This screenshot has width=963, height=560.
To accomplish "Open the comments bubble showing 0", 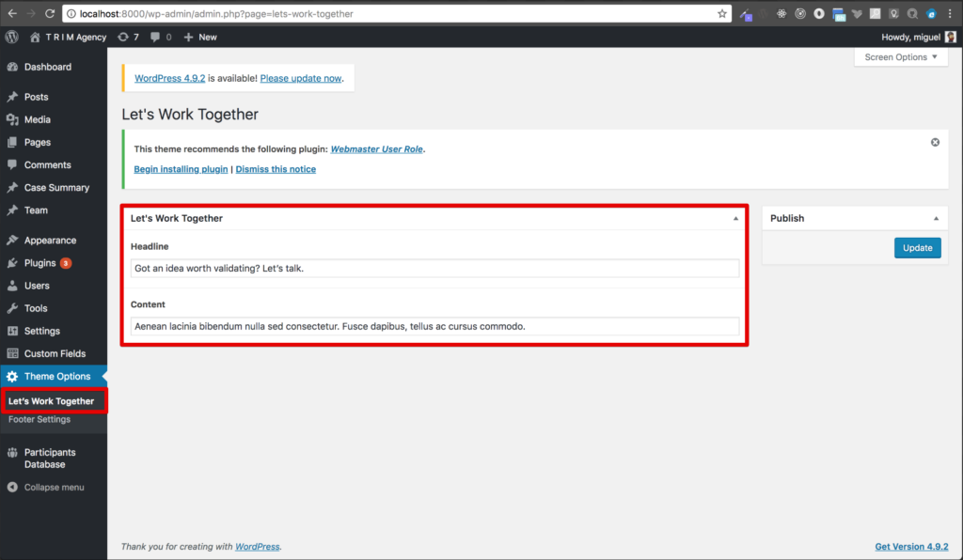I will (155, 37).
